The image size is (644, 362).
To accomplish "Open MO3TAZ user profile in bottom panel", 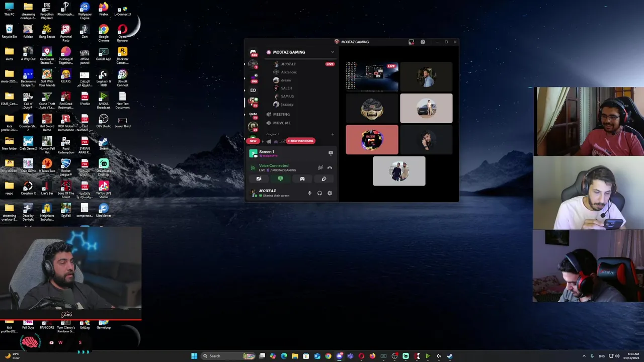I will [x=274, y=193].
